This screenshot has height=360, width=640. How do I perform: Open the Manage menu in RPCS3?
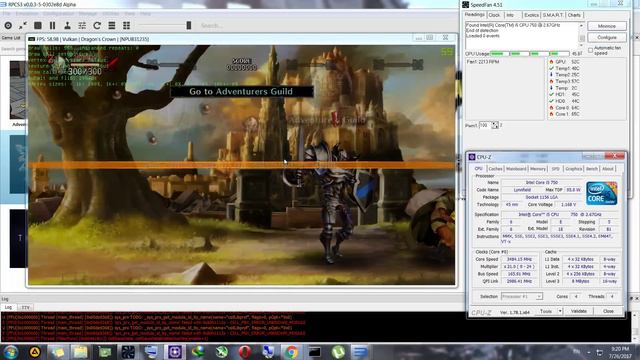pyautogui.click(x=88, y=13)
